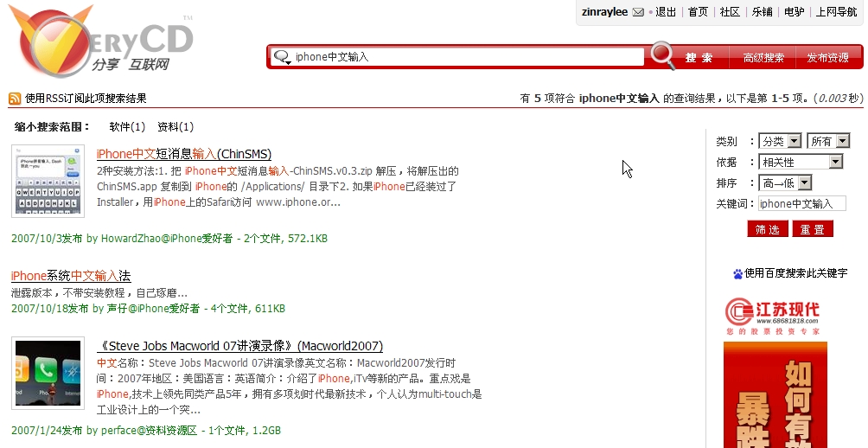Open the mail envelope icon beside zinraylee
Viewport: 868px width, 448px height.
pyautogui.click(x=638, y=12)
